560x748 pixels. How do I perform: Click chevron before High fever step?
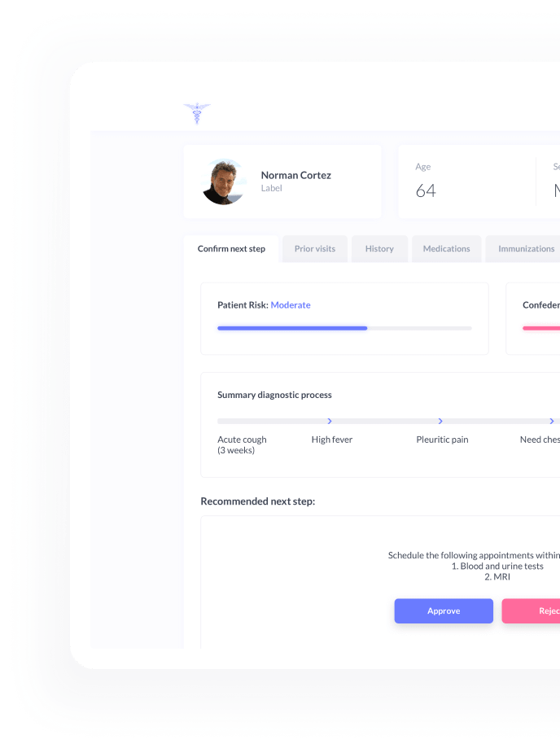[330, 422]
